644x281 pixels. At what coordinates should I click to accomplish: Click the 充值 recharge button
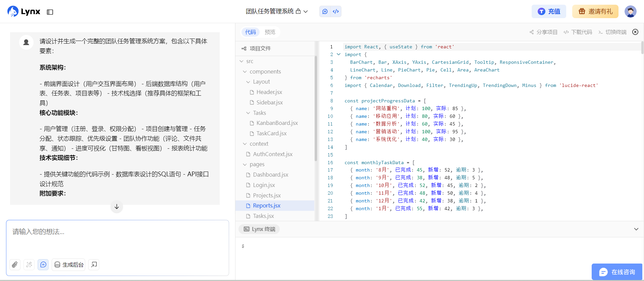[x=549, y=11]
